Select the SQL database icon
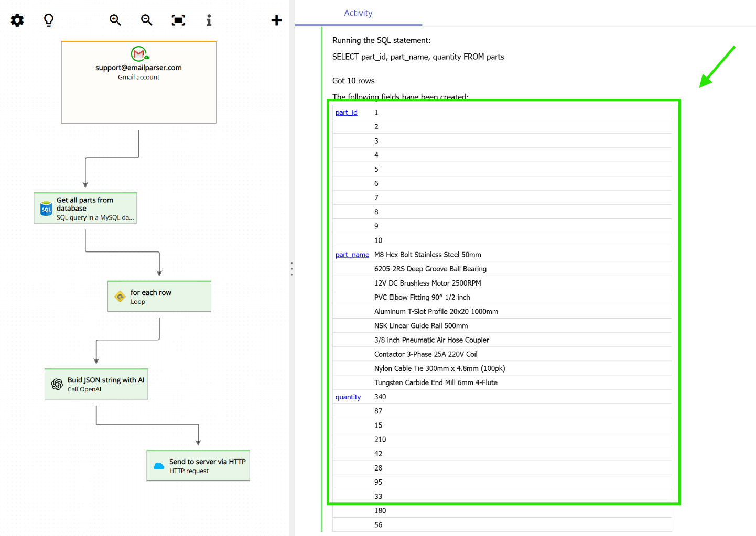Image resolution: width=756 pixels, height=536 pixels. click(x=46, y=208)
